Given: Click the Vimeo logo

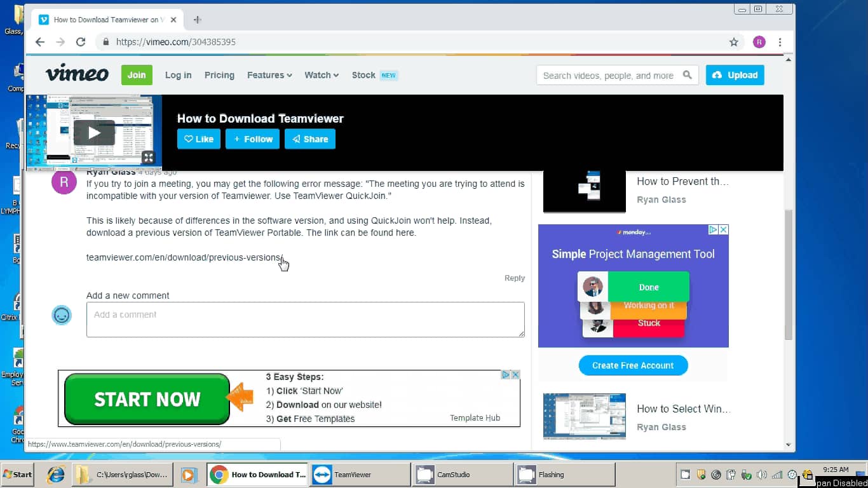Looking at the screenshot, I should (77, 73).
